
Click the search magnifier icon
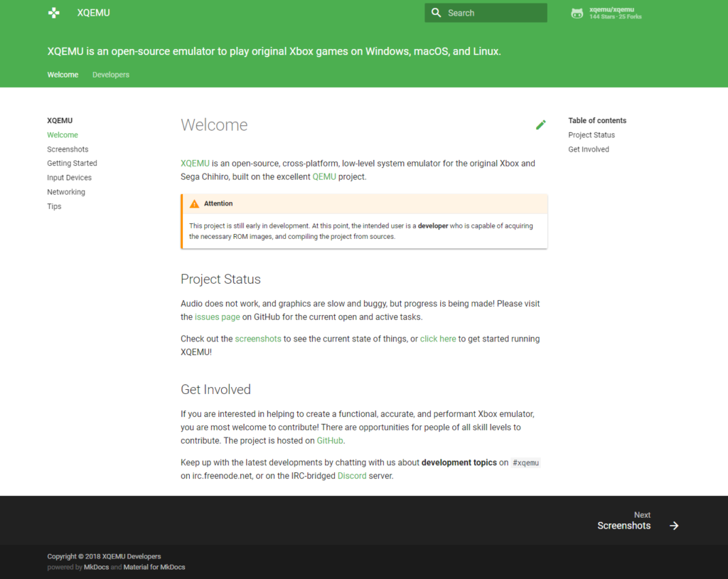(436, 13)
